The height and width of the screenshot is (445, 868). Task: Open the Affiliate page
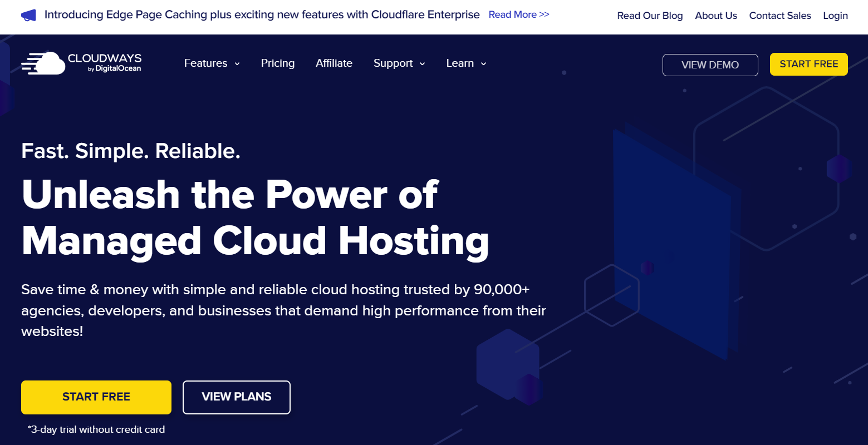pos(334,63)
